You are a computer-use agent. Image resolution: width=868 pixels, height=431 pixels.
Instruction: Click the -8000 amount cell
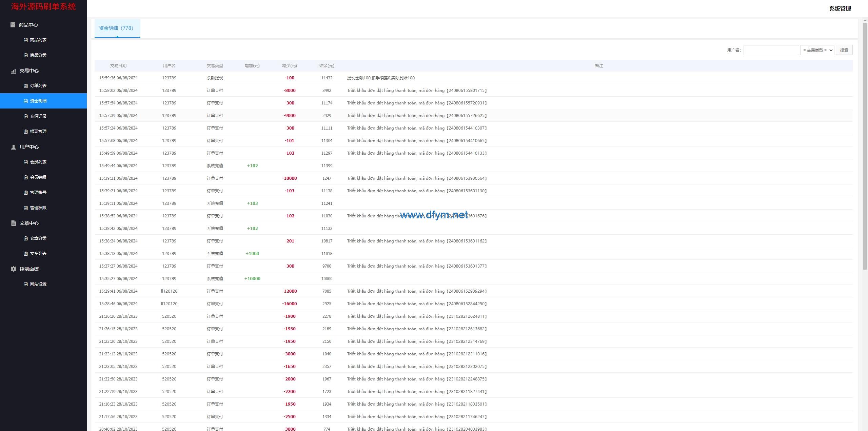pos(290,91)
